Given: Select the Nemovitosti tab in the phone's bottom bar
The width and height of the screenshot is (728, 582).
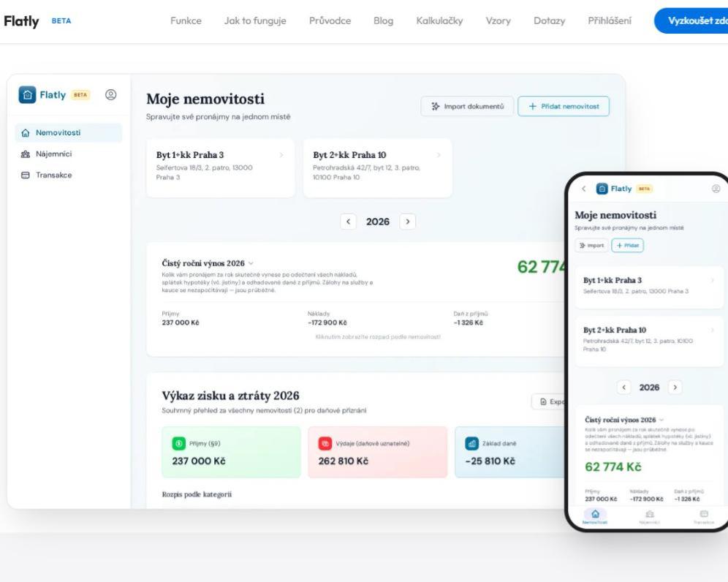Looking at the screenshot, I should point(595,517).
